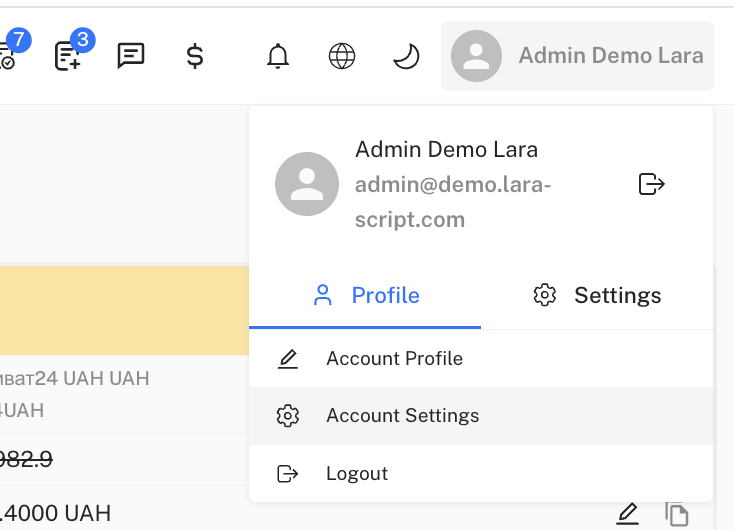This screenshot has height=530, width=734.
Task: Toggle dark mode with the moon icon
Action: click(405, 56)
